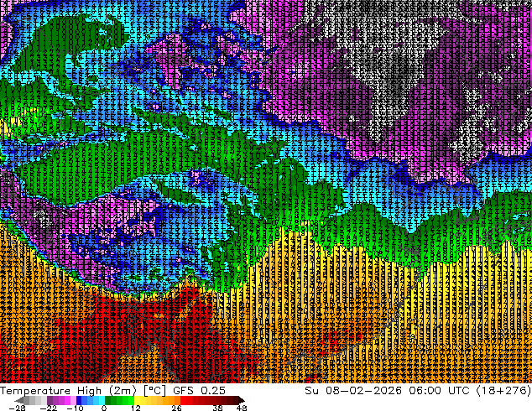Click the dark blue swatch above legend value -10
This screenshot has width=532, height=411.
(79, 400)
